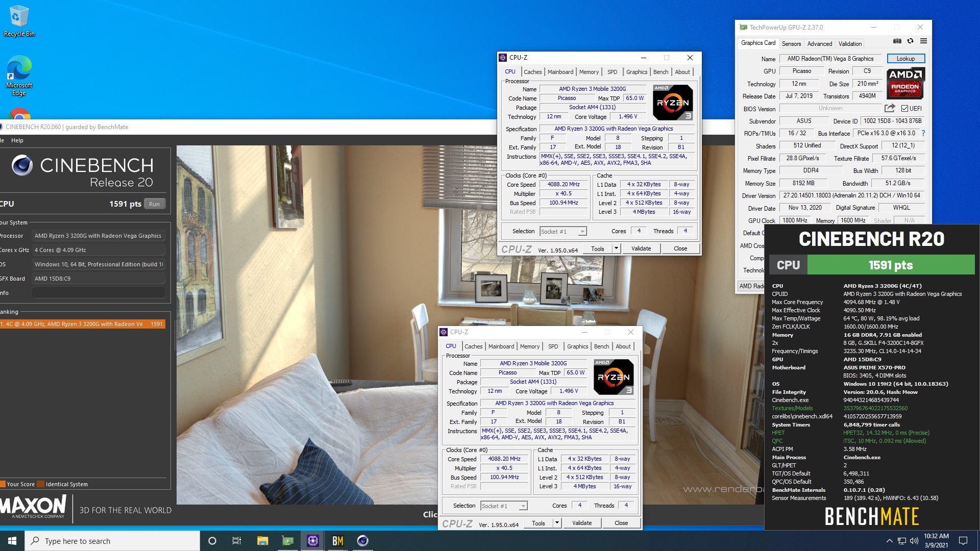Open volume icon in system tray
Viewport: 980px width, 551px height.
pos(914,541)
